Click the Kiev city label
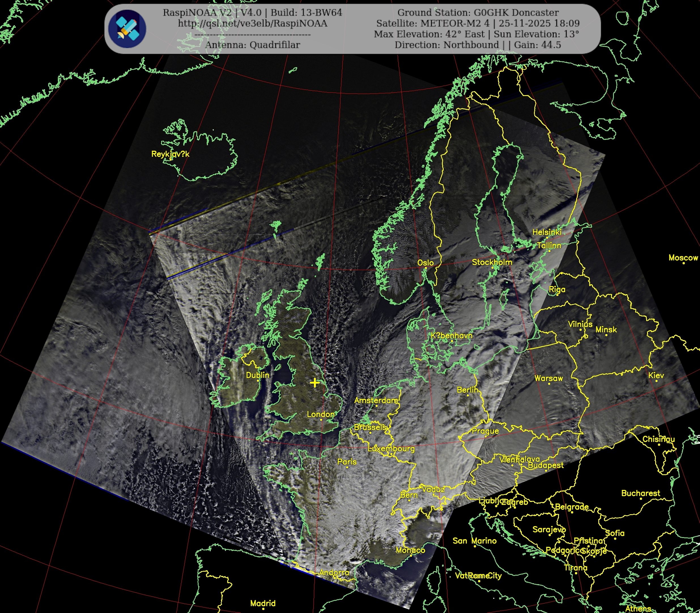Screen dimensions: 700x613 (x=656, y=375)
